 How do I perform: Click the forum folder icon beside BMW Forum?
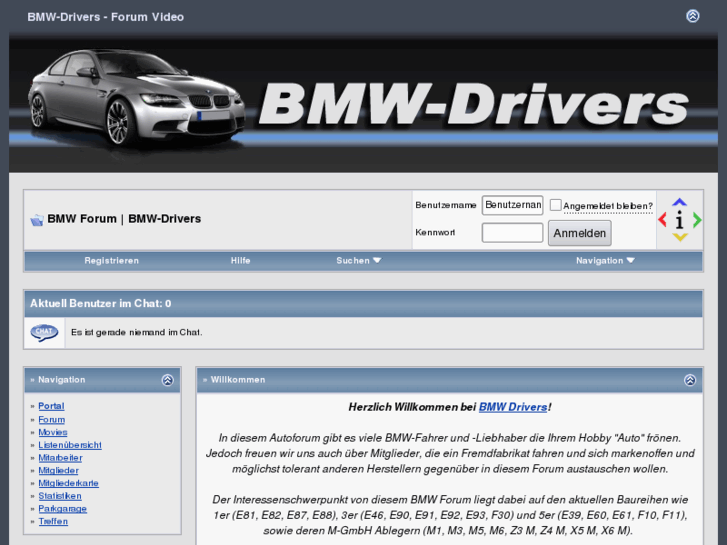pyautogui.click(x=36, y=220)
